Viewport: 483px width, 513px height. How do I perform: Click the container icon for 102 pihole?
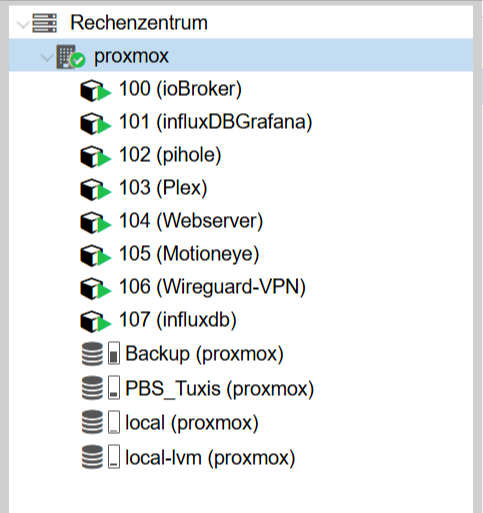point(96,156)
